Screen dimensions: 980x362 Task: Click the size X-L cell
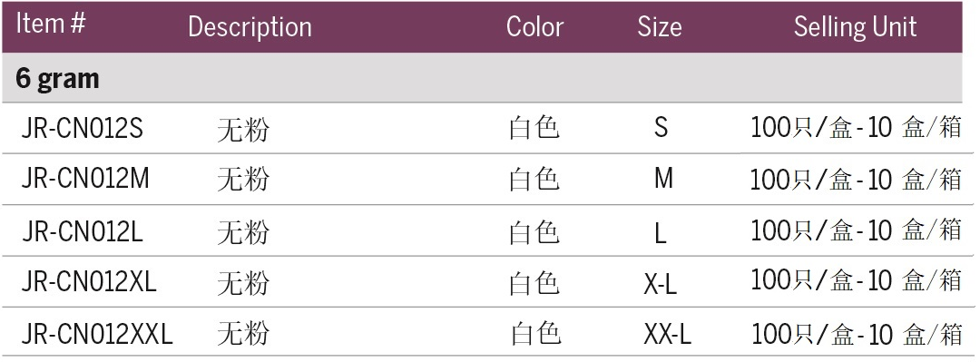(x=661, y=286)
